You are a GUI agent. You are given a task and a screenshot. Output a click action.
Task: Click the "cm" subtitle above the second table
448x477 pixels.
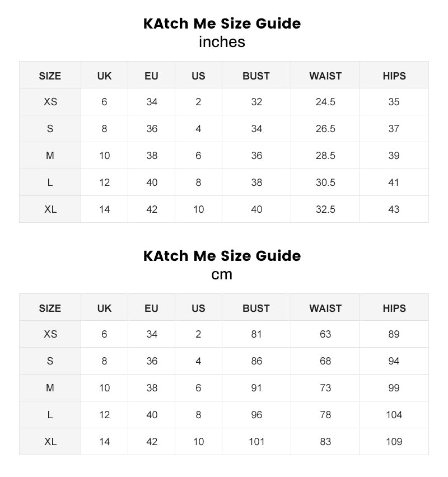coord(222,274)
